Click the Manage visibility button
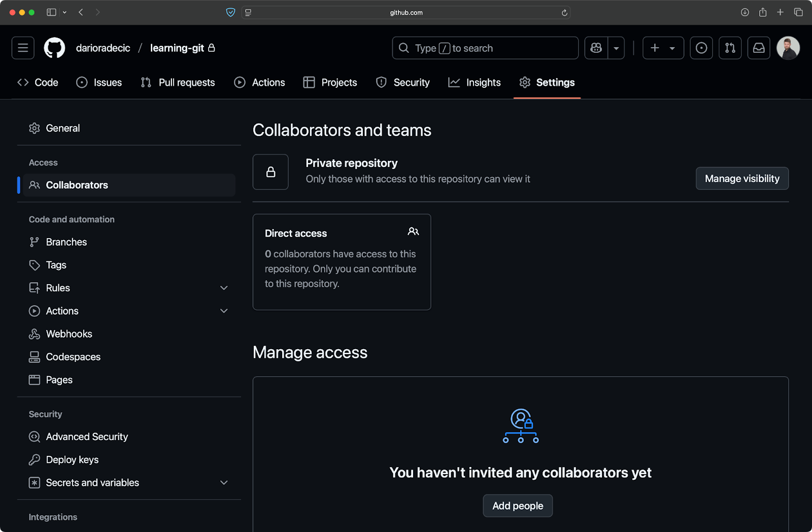The image size is (812, 532). (x=742, y=179)
